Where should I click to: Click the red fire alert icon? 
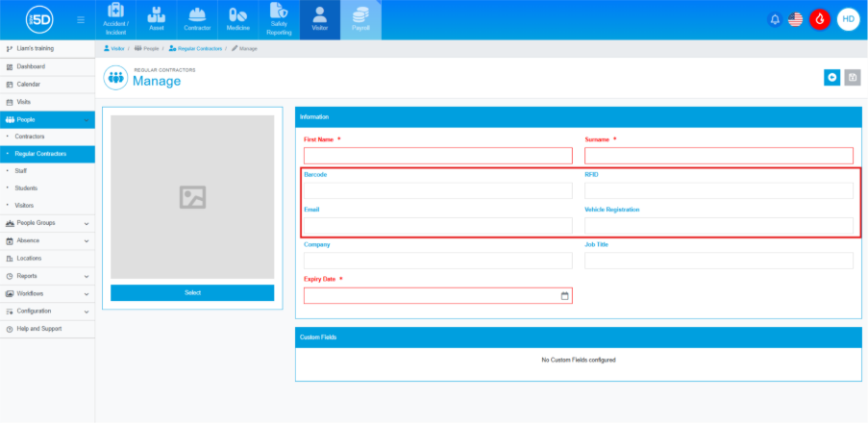[x=819, y=19]
